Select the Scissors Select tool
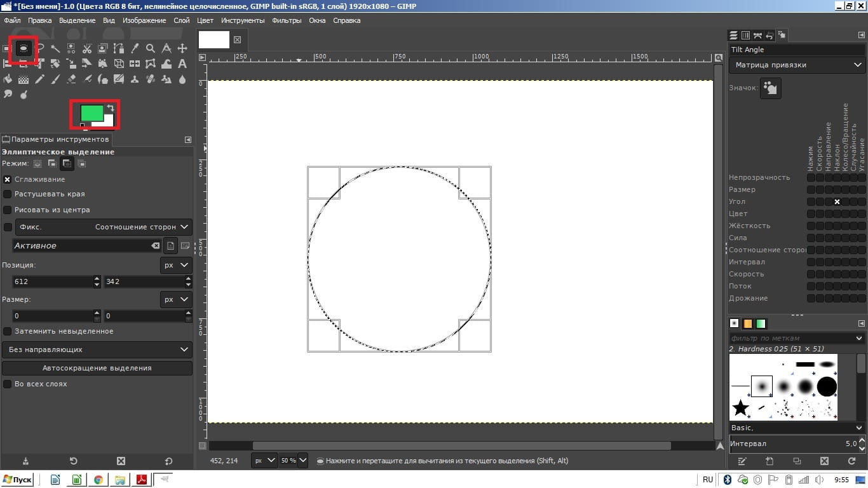This screenshot has height=488, width=868. tap(87, 48)
